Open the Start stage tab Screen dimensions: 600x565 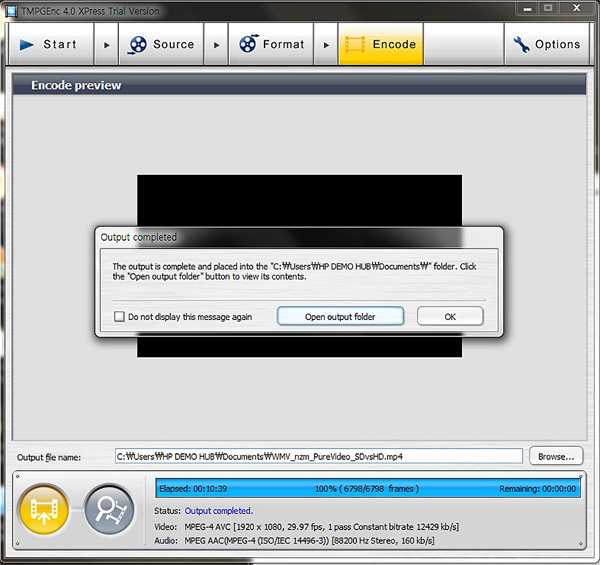pos(51,44)
